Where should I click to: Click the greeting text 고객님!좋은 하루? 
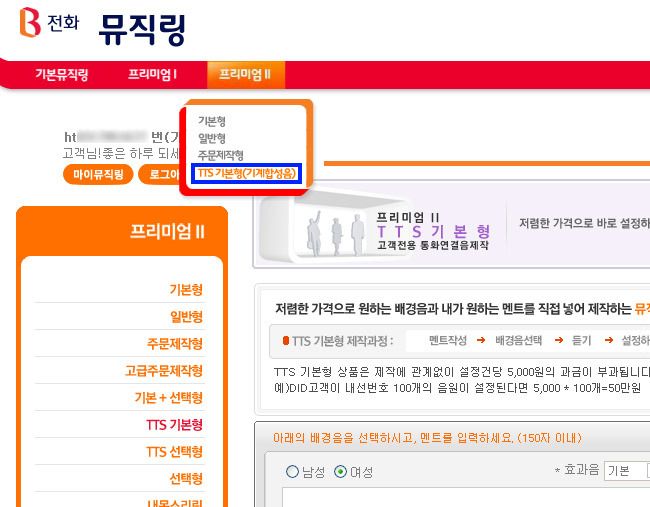[x=120, y=153]
